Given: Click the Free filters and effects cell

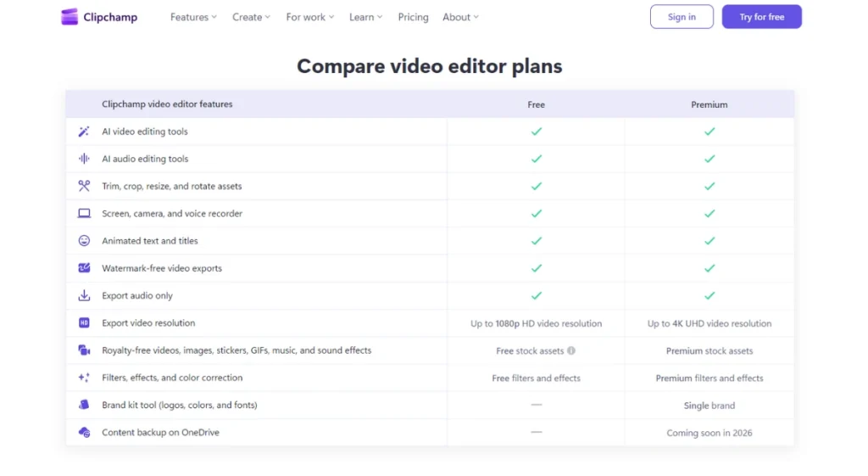Looking at the screenshot, I should (x=536, y=378).
